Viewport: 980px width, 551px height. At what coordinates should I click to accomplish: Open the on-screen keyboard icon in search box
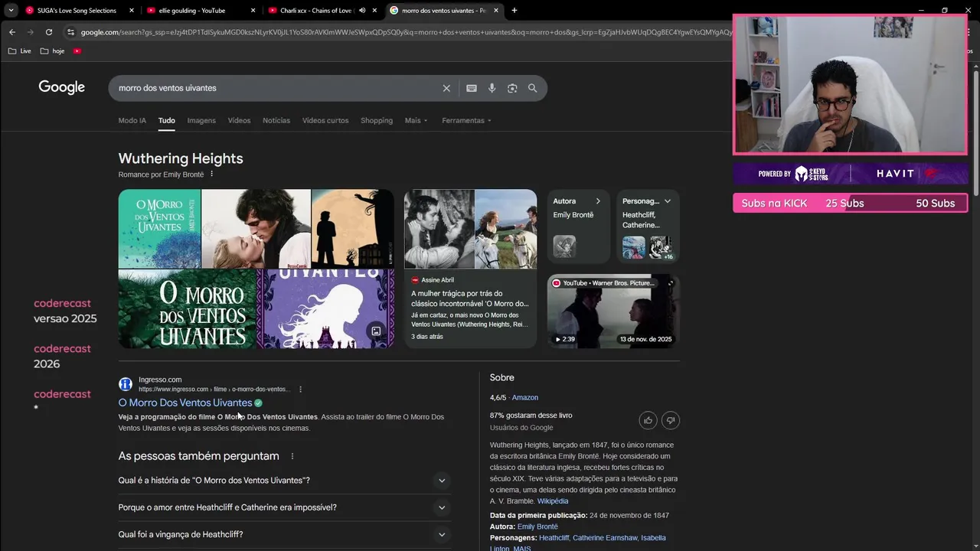pos(472,88)
